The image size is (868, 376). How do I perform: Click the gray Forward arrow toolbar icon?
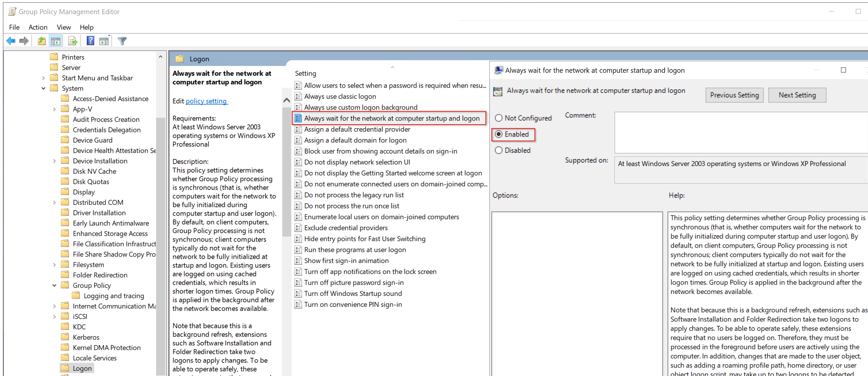tap(24, 41)
